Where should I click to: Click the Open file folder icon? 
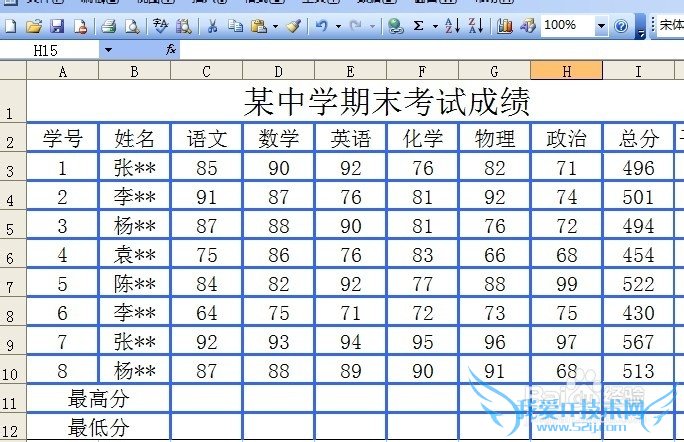point(34,26)
